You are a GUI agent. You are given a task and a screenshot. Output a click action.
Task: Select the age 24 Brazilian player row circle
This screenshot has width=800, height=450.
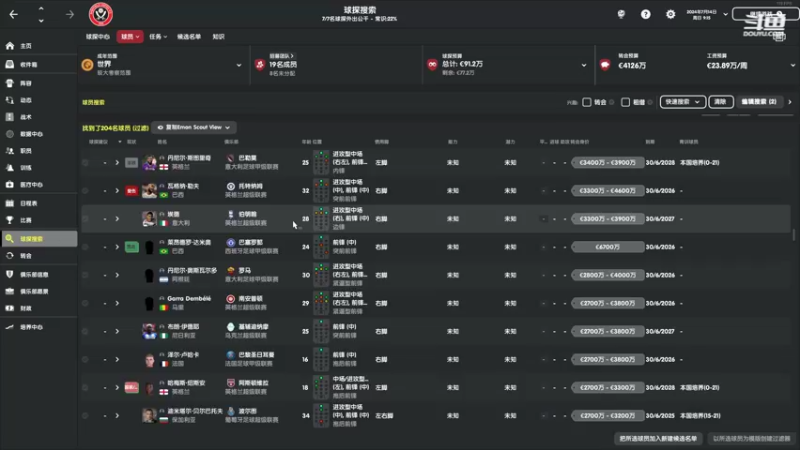pos(85,247)
